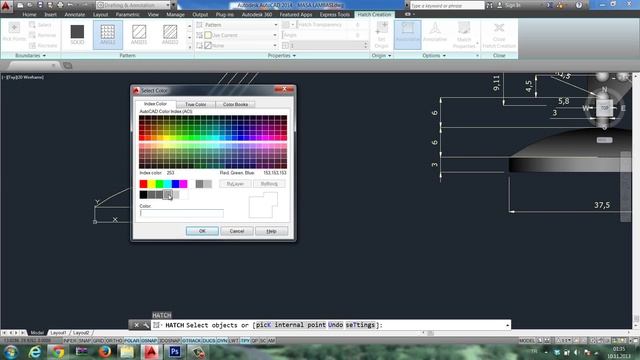This screenshot has height=360, width=640.
Task: Select the ANSI32 hatch pattern
Action: (170, 35)
